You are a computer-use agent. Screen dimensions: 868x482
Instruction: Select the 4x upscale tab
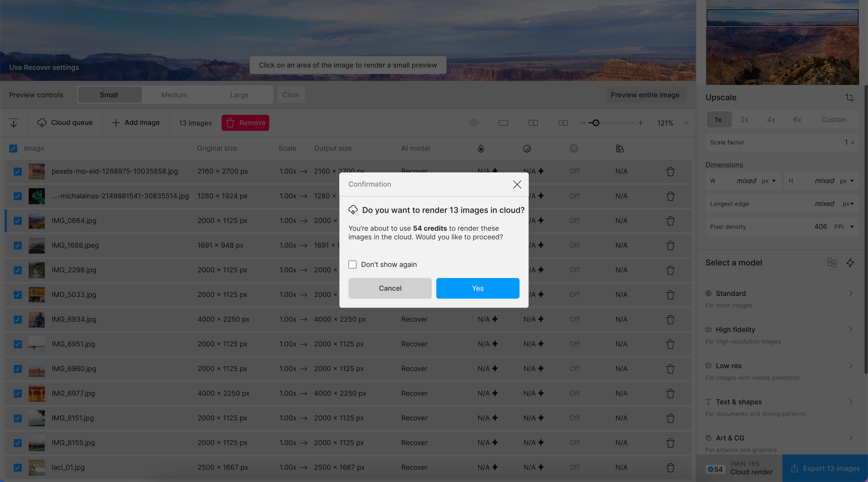click(x=771, y=120)
